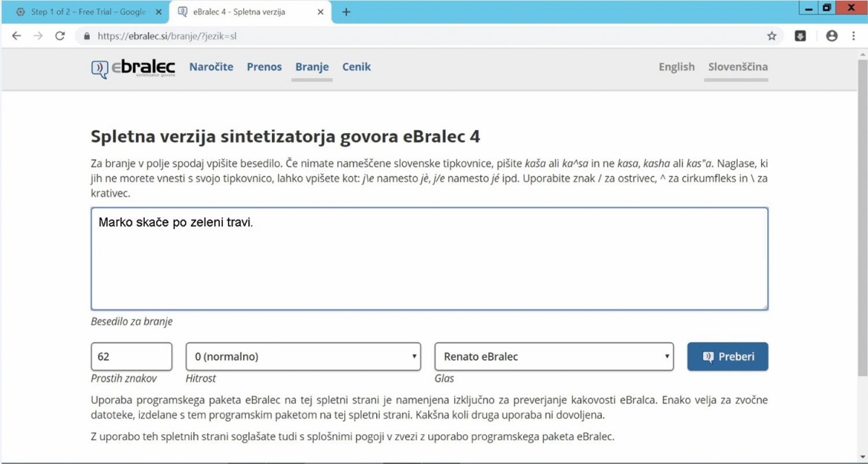Expand the Hitrost speed dropdown
The height and width of the screenshot is (464, 868).
303,356
